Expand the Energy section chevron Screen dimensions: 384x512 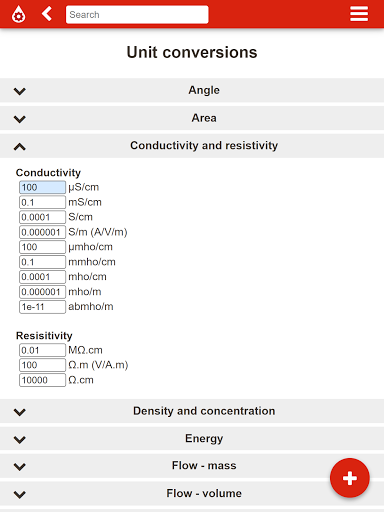tap(20, 440)
